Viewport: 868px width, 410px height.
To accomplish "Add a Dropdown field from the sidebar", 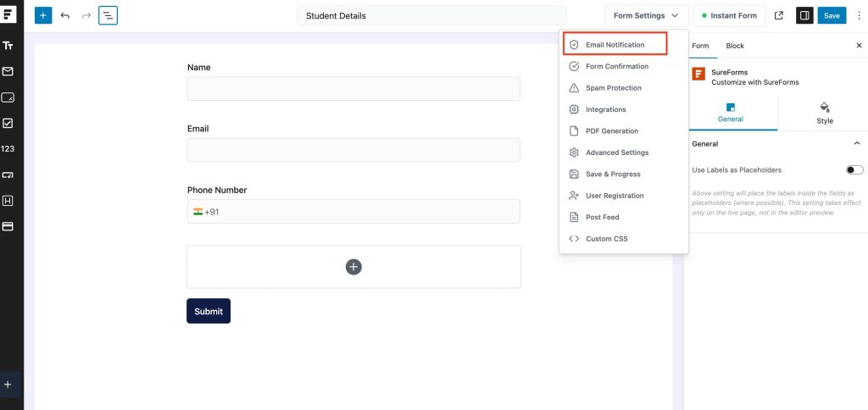I will tap(8, 175).
